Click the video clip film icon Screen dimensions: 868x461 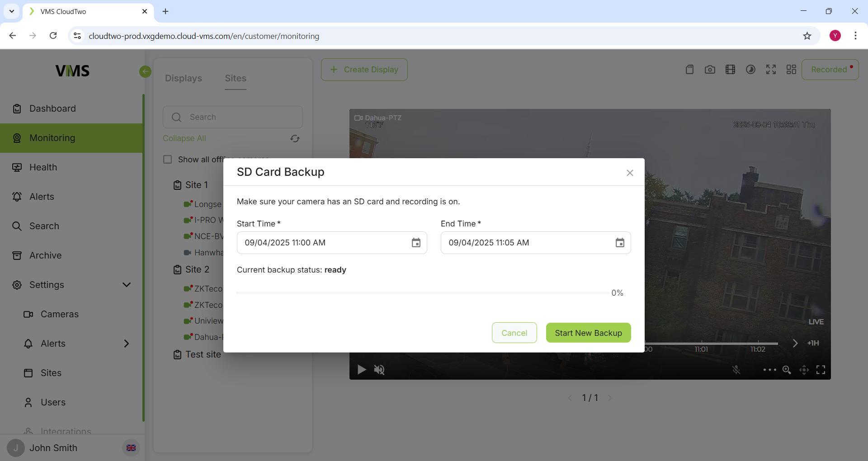[x=730, y=70]
